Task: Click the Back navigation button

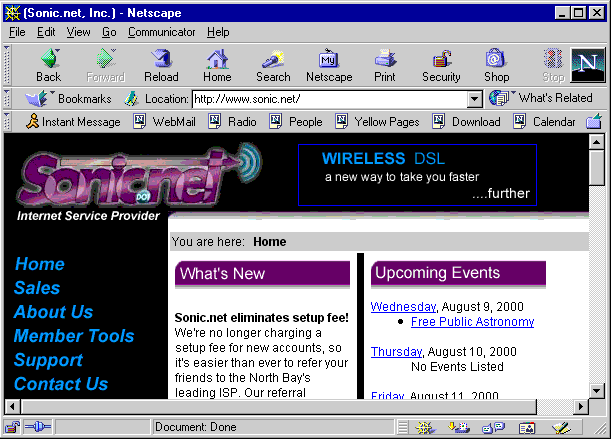Action: coord(49,65)
